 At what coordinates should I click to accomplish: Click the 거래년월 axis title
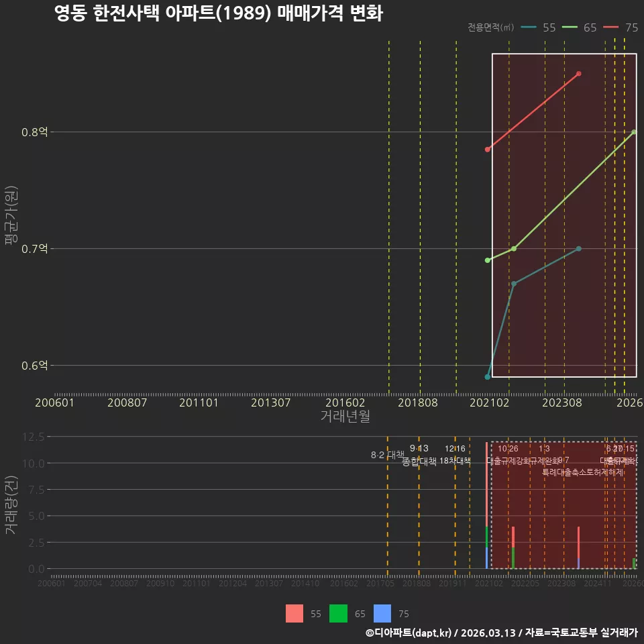(345, 417)
